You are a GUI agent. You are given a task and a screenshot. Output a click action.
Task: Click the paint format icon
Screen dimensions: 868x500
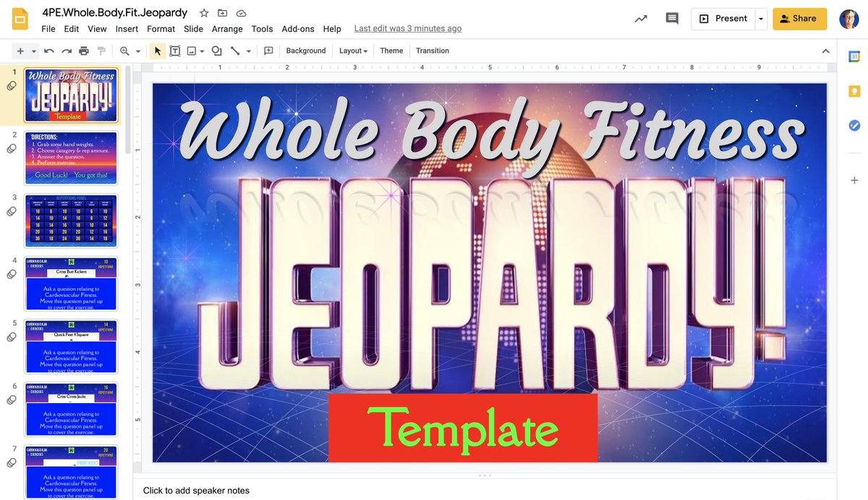coord(101,51)
